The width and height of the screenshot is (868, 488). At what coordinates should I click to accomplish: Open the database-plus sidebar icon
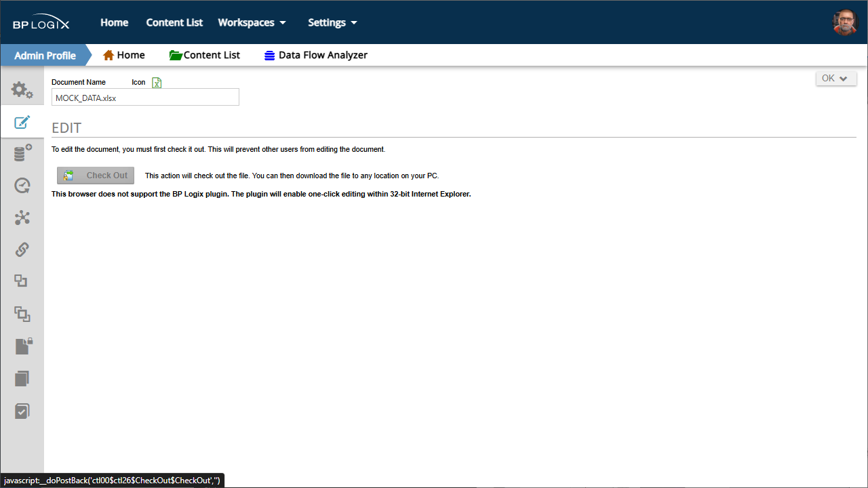point(22,153)
